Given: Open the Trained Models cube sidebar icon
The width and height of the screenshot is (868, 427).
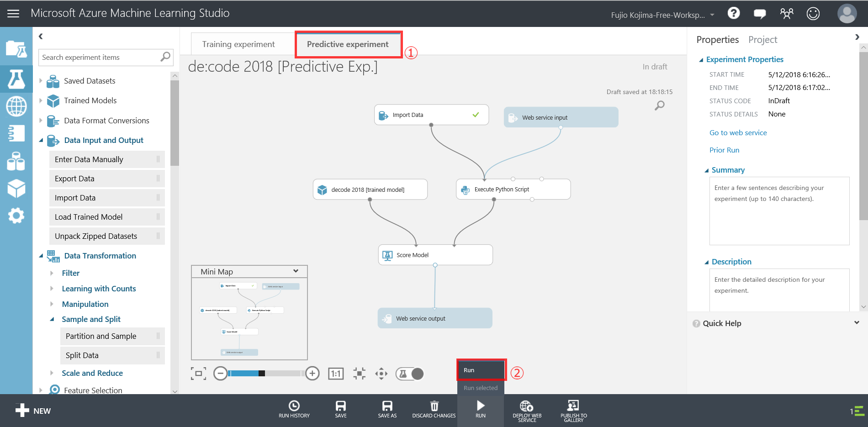Looking at the screenshot, I should pyautogui.click(x=16, y=188).
